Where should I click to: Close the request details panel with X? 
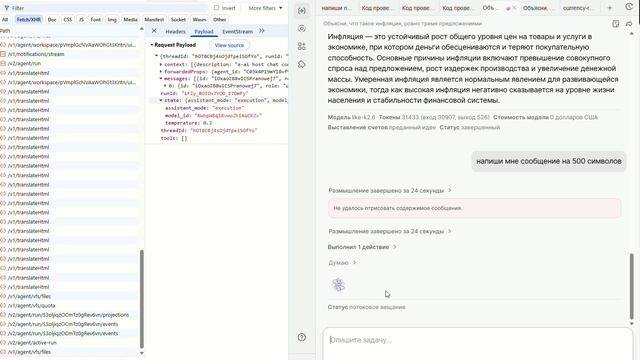[x=154, y=31]
